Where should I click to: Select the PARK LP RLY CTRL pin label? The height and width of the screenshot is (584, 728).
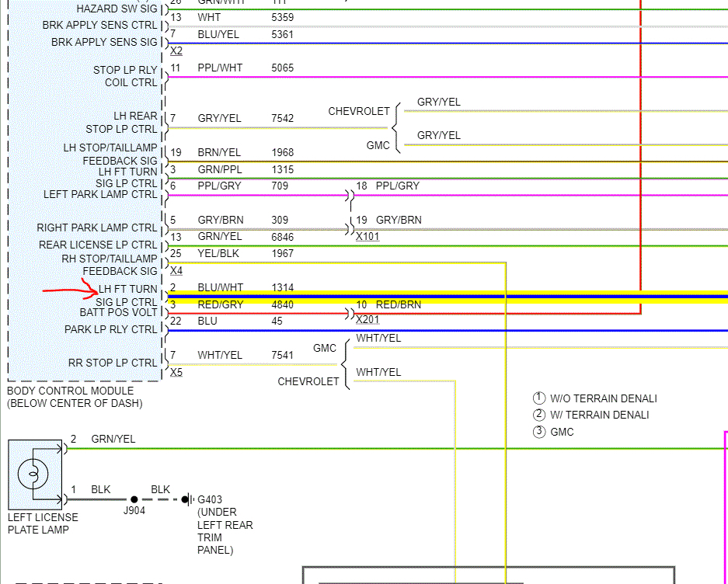coord(111,329)
